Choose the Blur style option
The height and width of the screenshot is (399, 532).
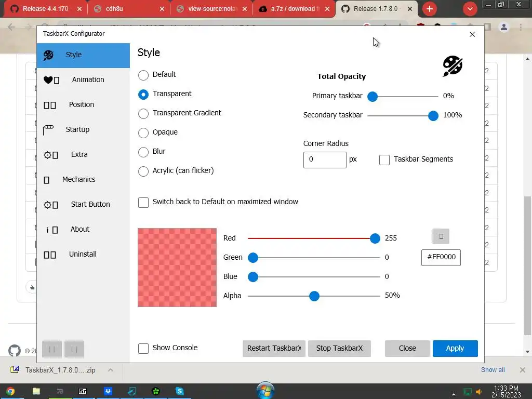point(143,152)
